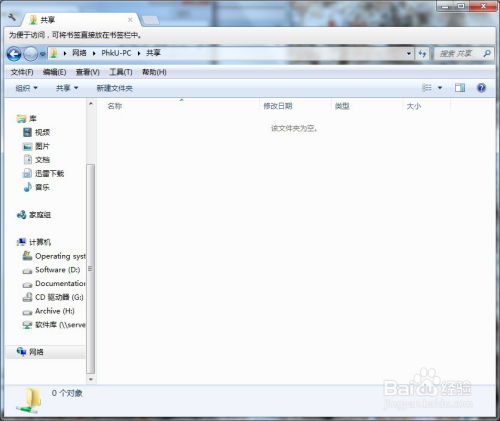Open the wrench settings icon at top left

12,17
